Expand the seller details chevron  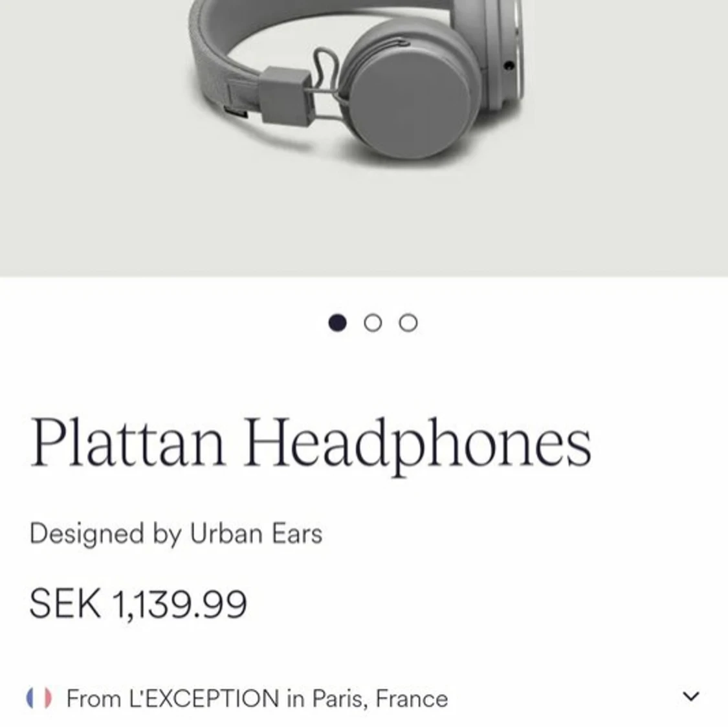[691, 697]
